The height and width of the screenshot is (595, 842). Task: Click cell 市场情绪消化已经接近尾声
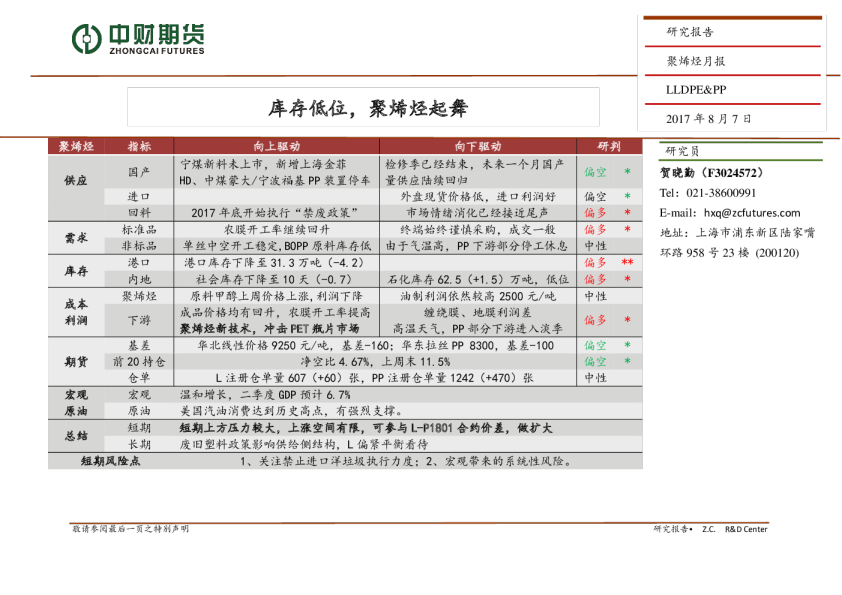[x=478, y=213]
